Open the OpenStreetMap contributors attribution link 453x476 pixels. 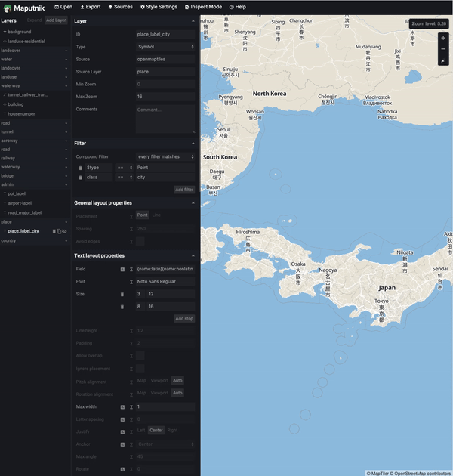422,474
